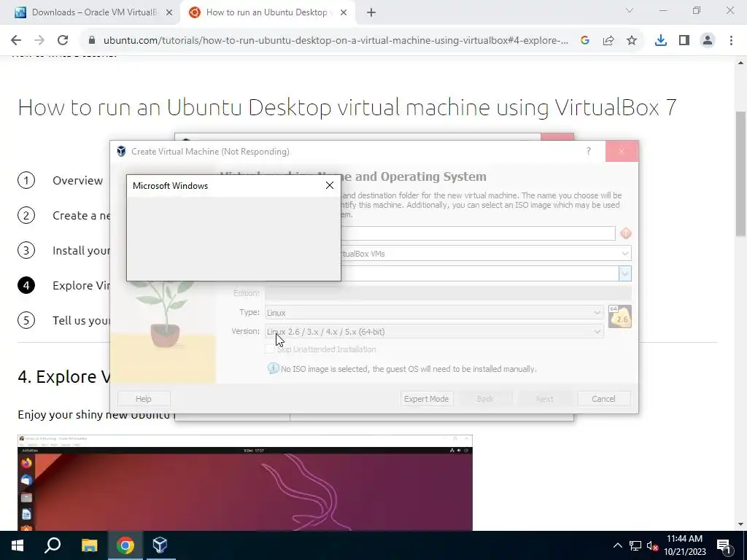Open the Chrome three-dot menu

[731, 41]
